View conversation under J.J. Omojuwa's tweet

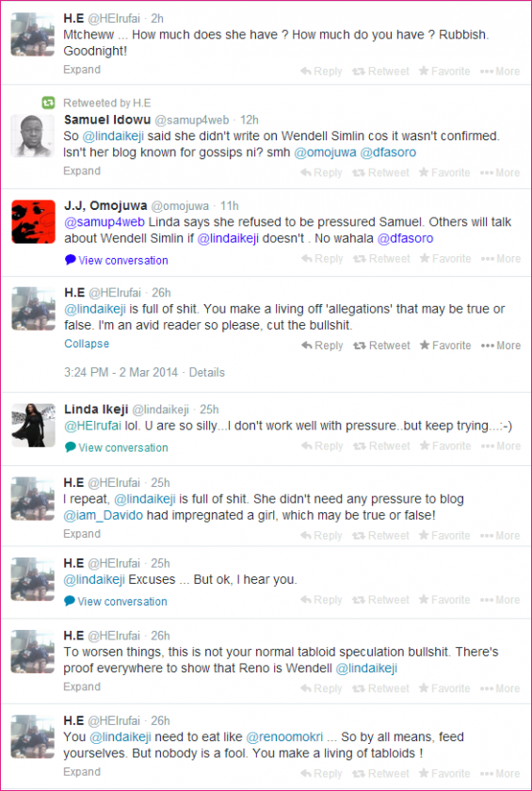(117, 260)
